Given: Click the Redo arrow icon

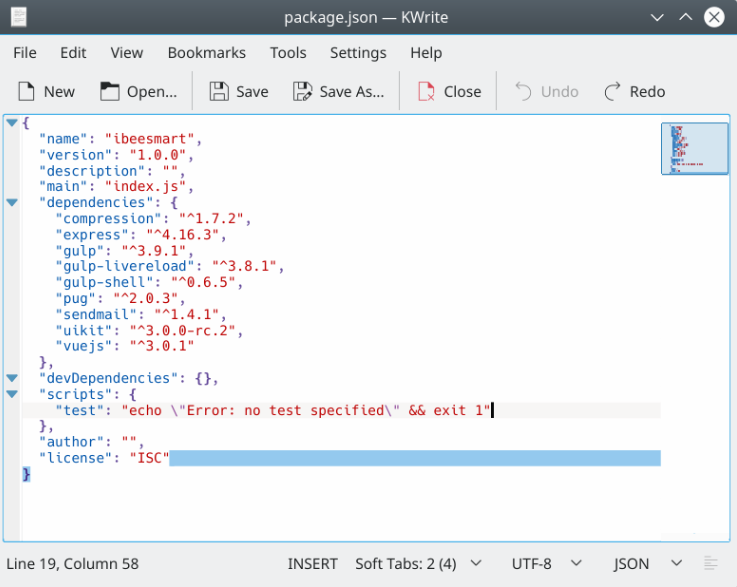Looking at the screenshot, I should (613, 91).
